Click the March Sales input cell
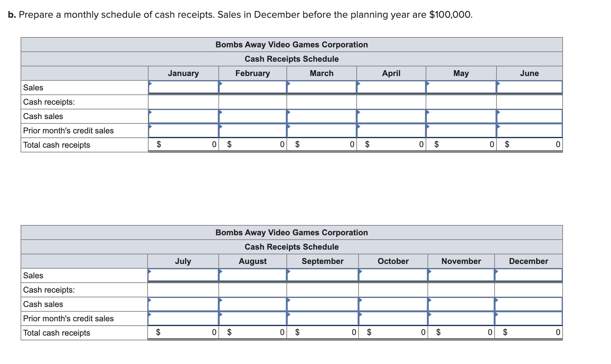 pyautogui.click(x=322, y=87)
